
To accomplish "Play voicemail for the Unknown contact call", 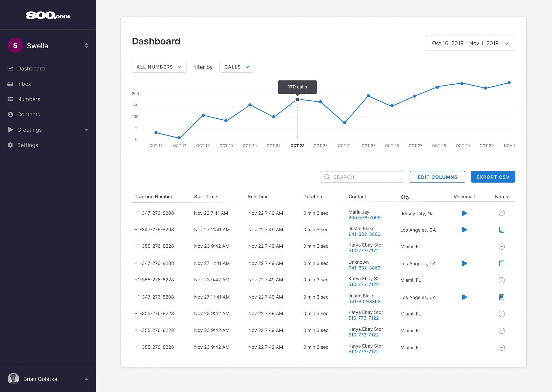I will click(x=464, y=263).
